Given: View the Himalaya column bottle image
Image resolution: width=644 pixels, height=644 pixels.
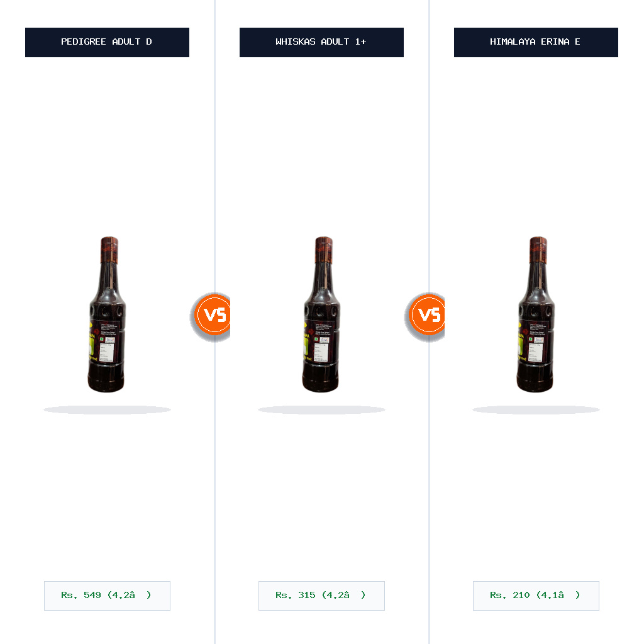Looking at the screenshot, I should point(536,314).
